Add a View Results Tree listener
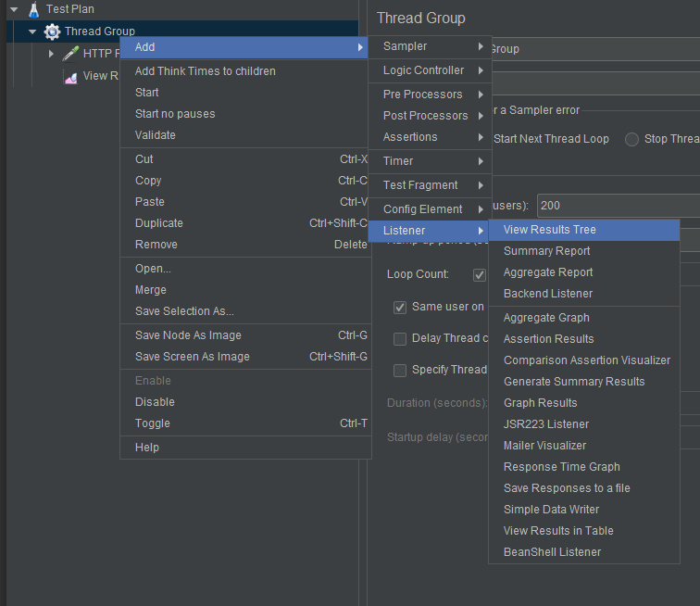 point(584,230)
